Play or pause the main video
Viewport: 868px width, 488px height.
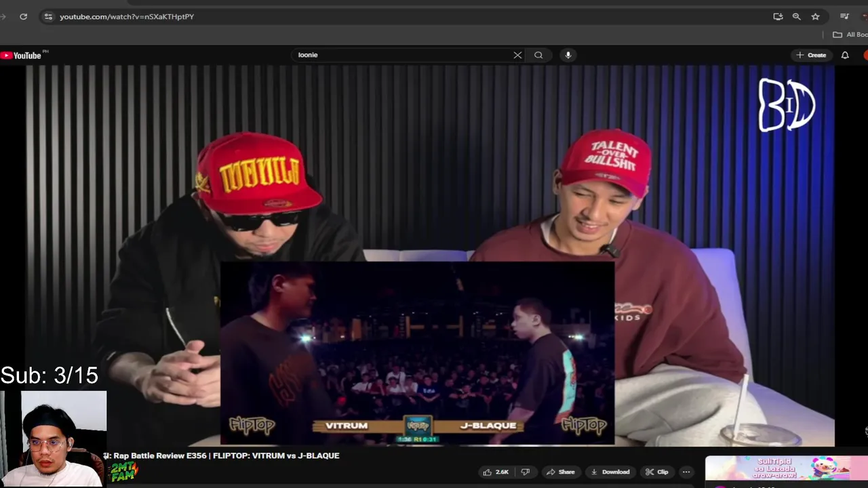tap(430, 256)
